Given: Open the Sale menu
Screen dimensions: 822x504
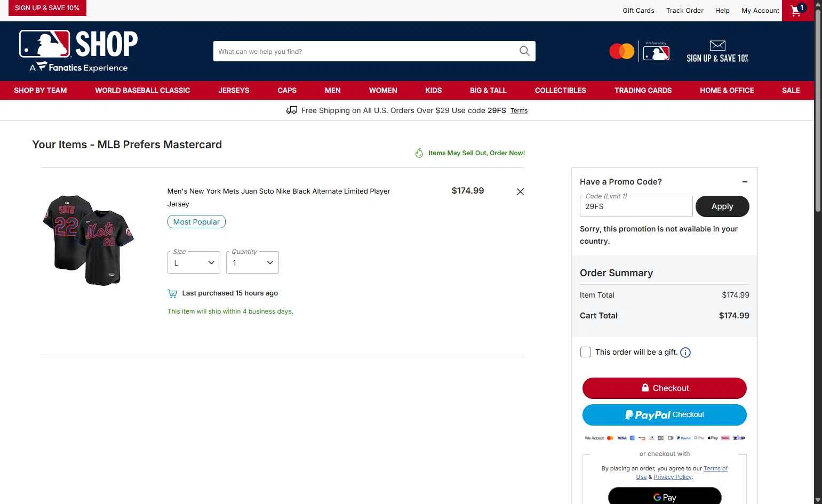Looking at the screenshot, I should click(791, 90).
